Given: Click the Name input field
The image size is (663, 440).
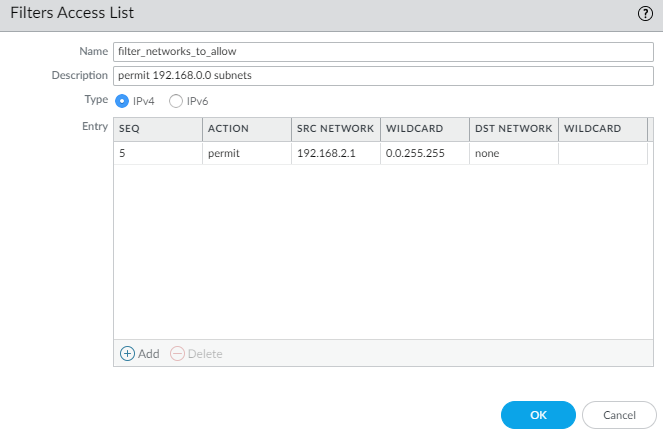Looking at the screenshot, I should (x=383, y=52).
